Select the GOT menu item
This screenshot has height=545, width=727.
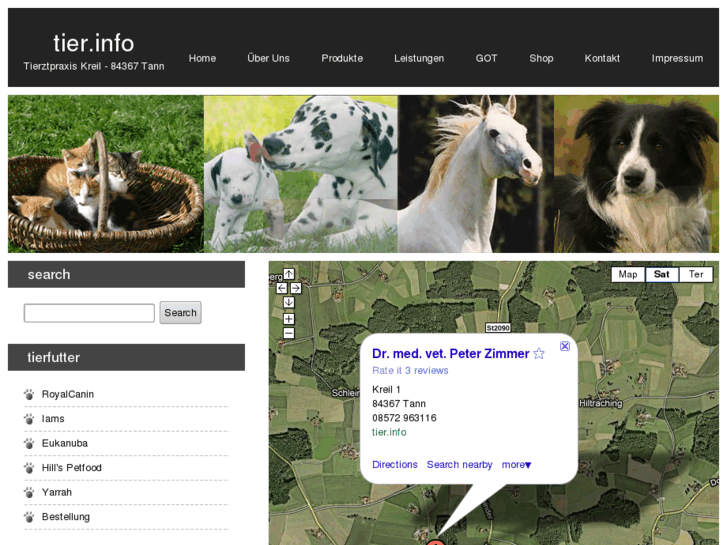486,58
